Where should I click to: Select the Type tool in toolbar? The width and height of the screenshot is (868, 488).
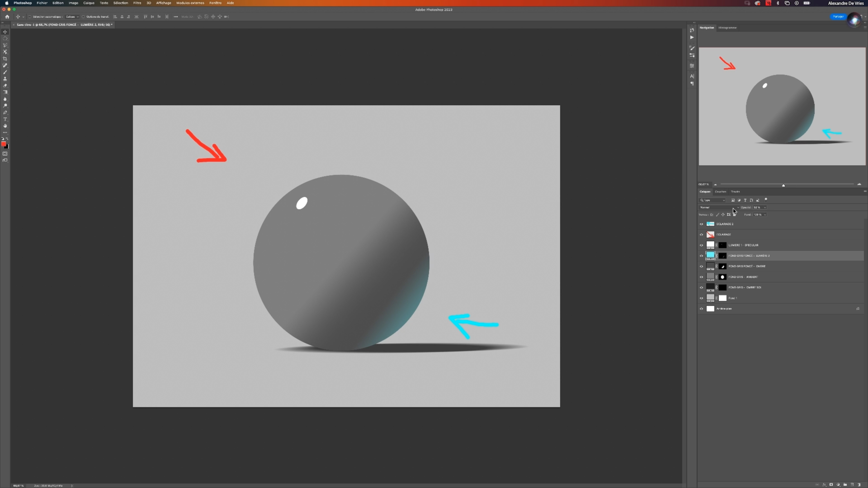coord(5,119)
